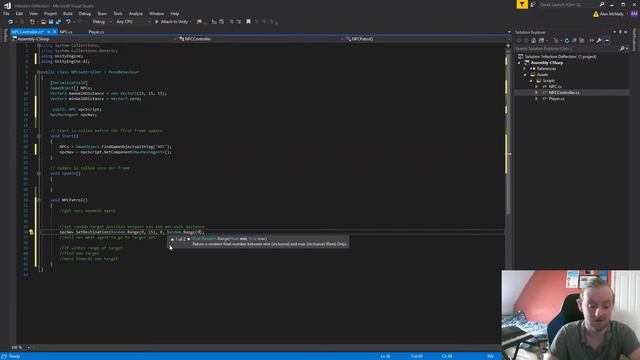This screenshot has height=360, width=640.
Task: Click the Search Solution Explorer field
Action: (567, 49)
